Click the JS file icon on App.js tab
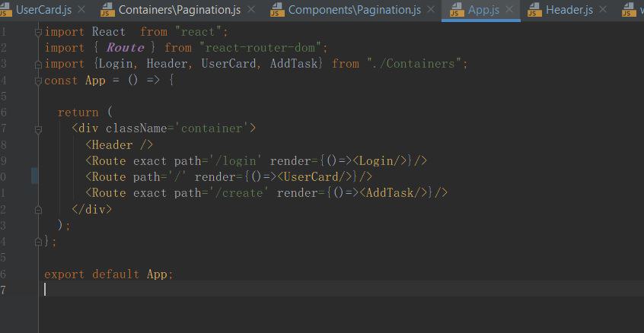 click(457, 10)
